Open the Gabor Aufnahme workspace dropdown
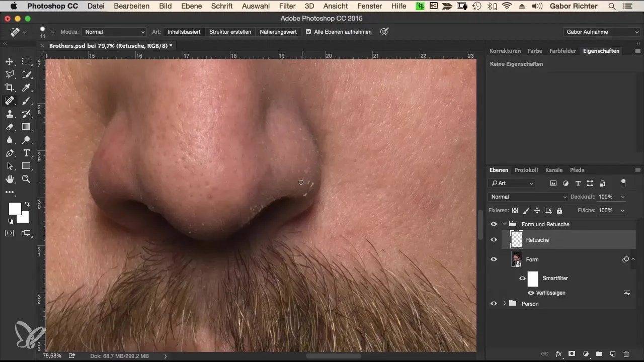Image resolution: width=644 pixels, height=362 pixels. 601,32
